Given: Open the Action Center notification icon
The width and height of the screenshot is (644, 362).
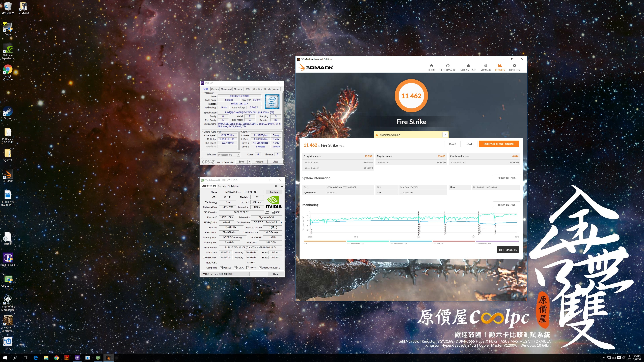Looking at the screenshot, I should (x=619, y=358).
